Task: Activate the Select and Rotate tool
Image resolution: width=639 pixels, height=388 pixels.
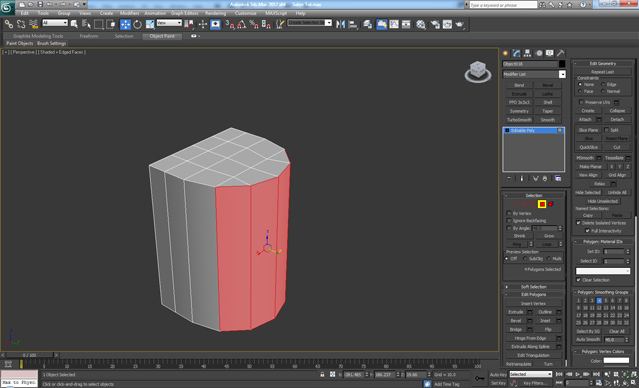Action: pos(138,24)
